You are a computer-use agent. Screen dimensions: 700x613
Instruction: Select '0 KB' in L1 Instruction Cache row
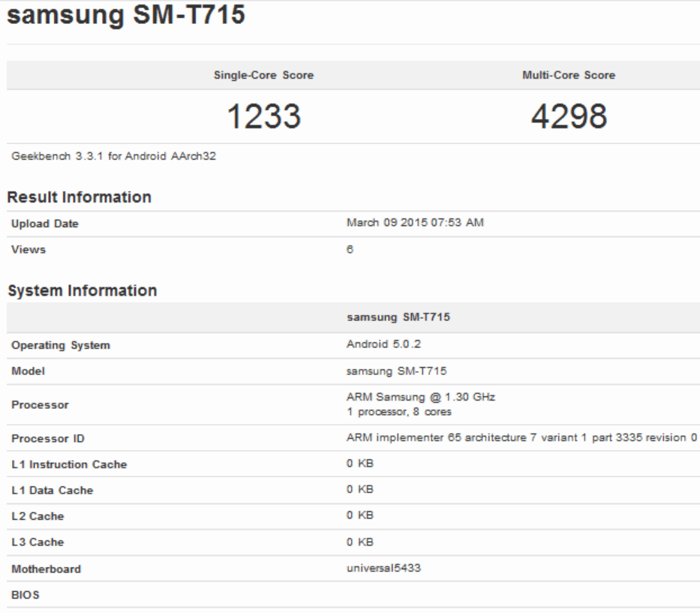(x=360, y=464)
